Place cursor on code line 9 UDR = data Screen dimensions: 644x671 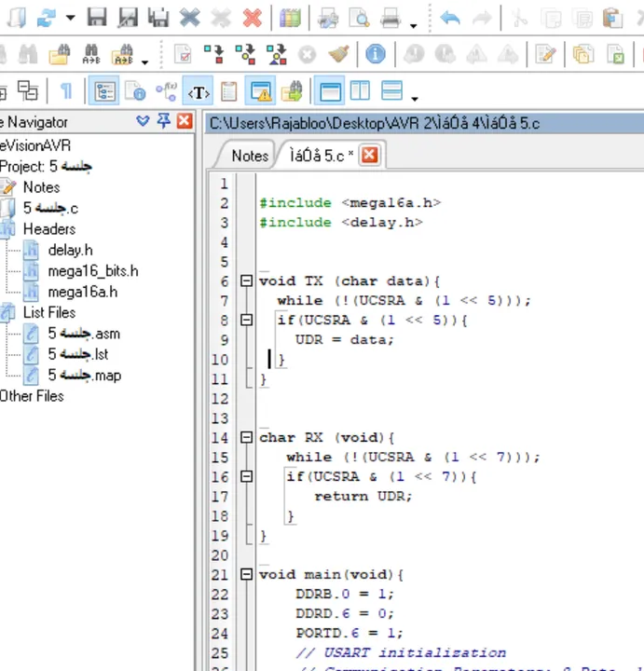click(x=344, y=340)
